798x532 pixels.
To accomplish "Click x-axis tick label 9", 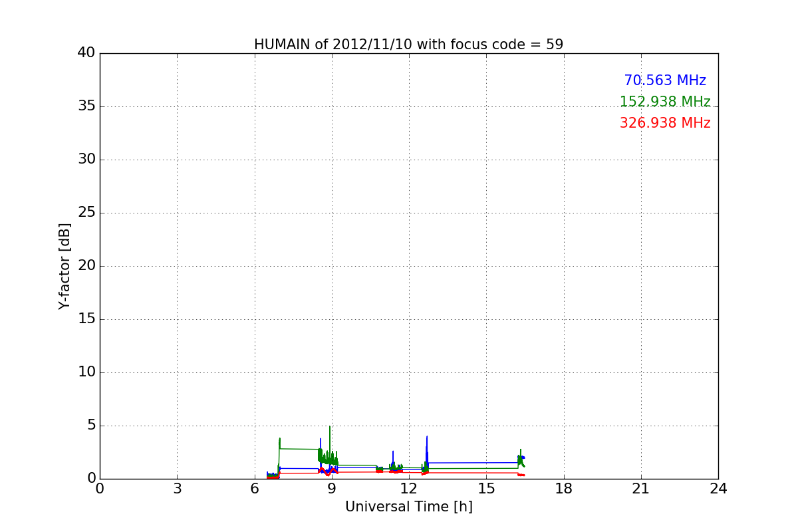I will 332,489.
